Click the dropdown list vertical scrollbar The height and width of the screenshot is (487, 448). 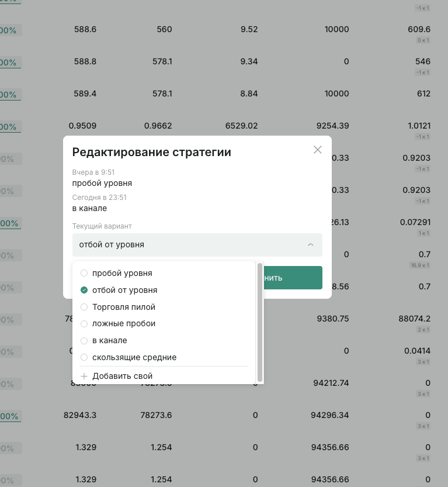[x=260, y=322]
